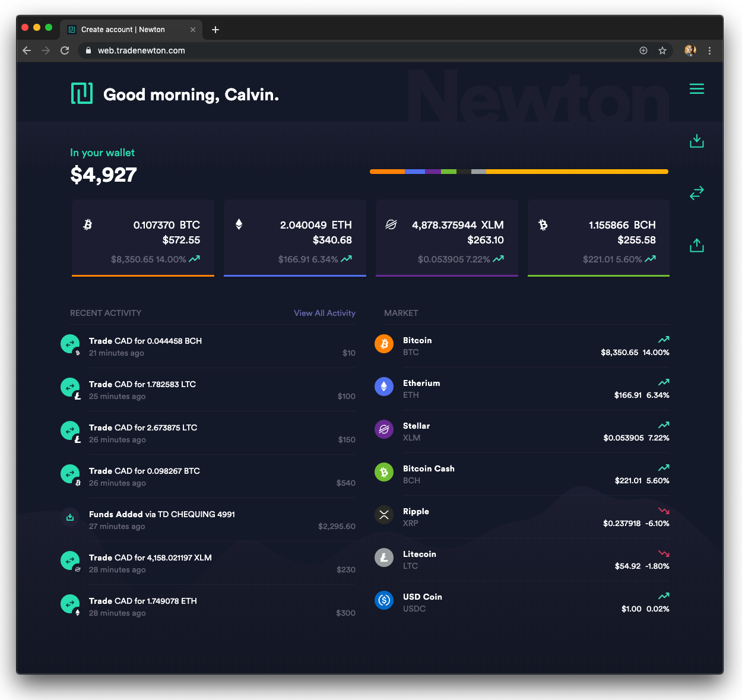Click the USD Coin name in the Market list
Screen dimensions: 742x700
pyautogui.click(x=423, y=597)
